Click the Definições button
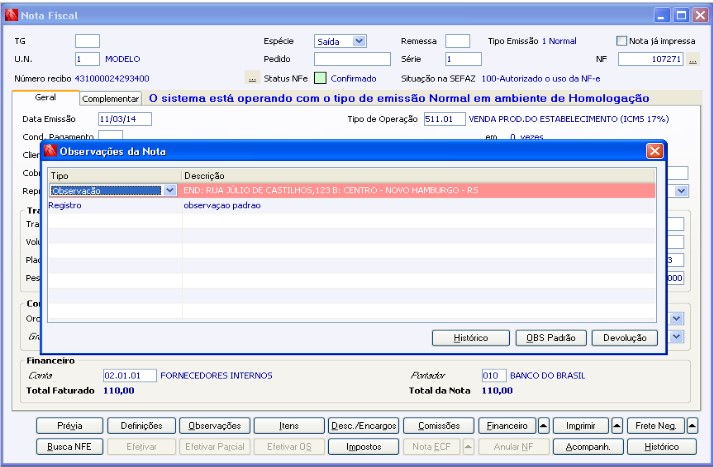The image size is (713, 467). 141,426
